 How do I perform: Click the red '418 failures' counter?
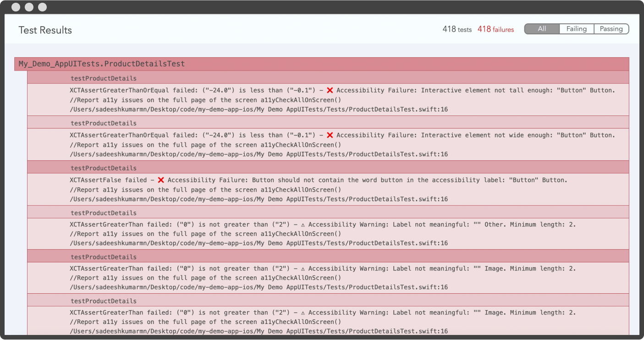click(495, 29)
